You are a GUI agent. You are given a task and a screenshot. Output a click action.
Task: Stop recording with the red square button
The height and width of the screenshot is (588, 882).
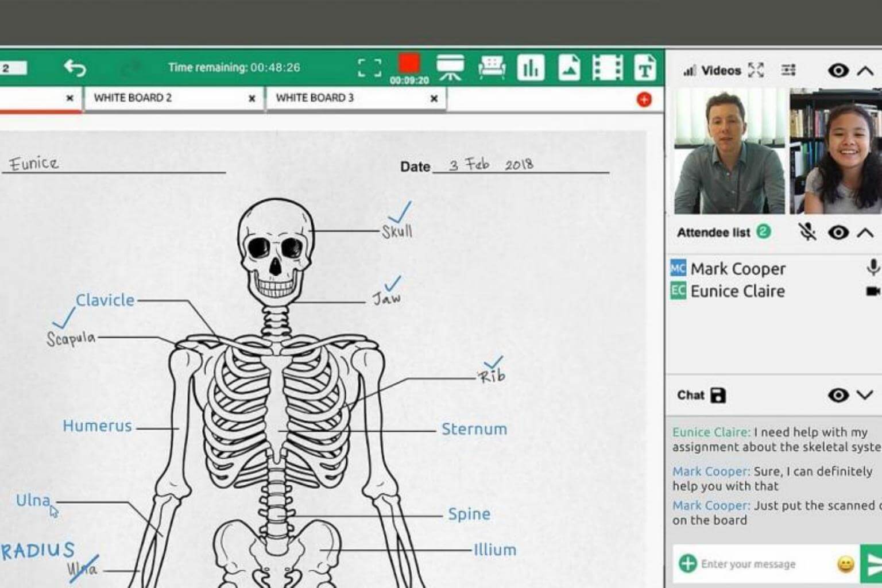tap(409, 63)
